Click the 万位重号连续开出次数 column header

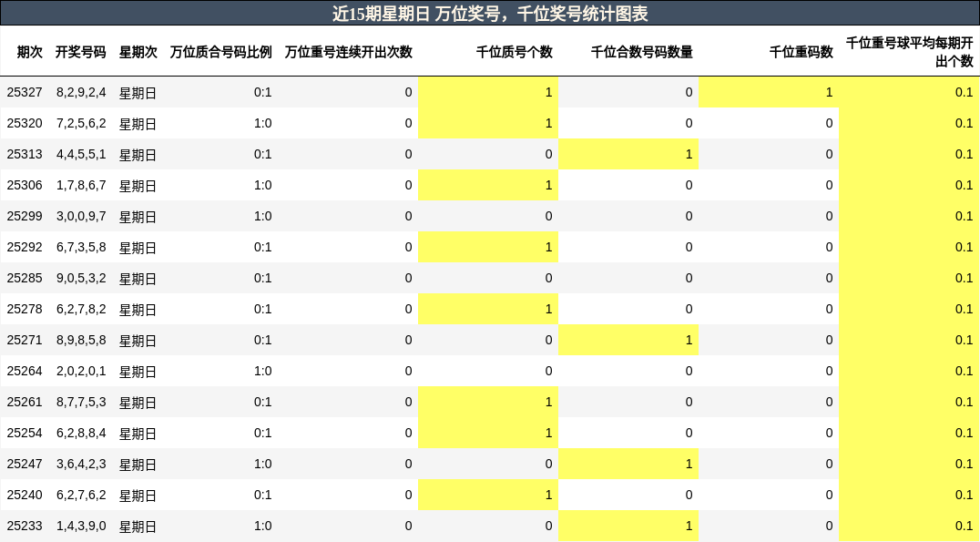pyautogui.click(x=348, y=52)
